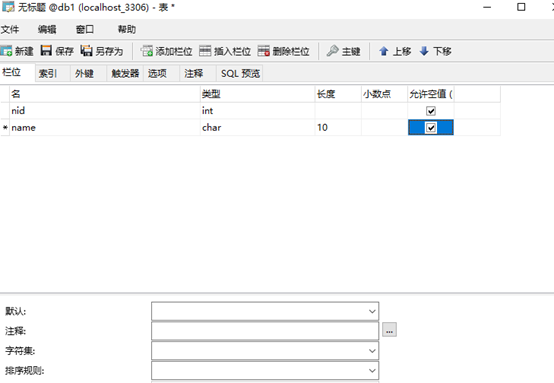Toggle allow null for name row
Screen dimensions: 554x383
431,128
